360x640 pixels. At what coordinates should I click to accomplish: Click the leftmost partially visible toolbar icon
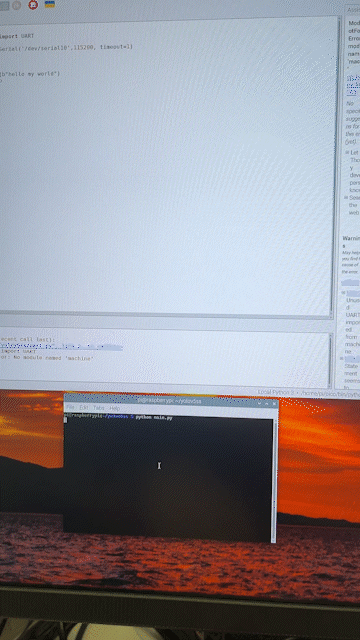tap(4, 6)
